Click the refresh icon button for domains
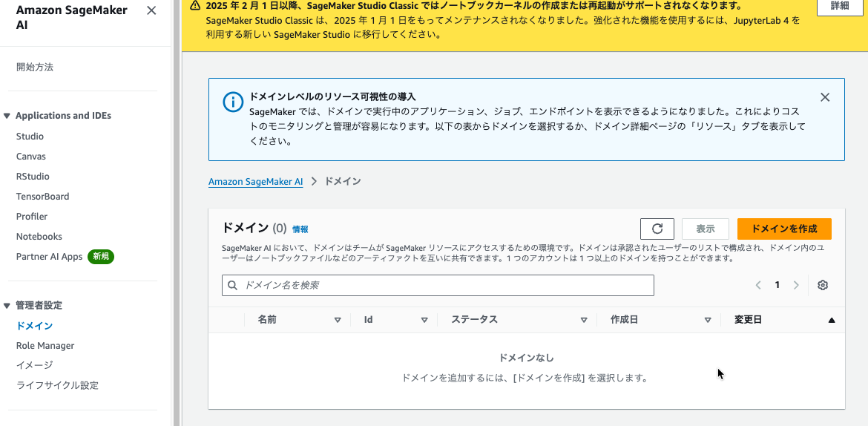This screenshot has height=426, width=868. click(x=657, y=229)
